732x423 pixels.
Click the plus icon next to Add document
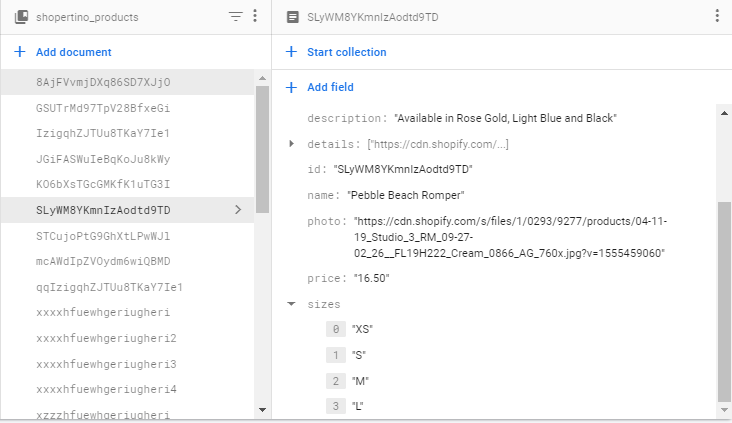coord(20,52)
